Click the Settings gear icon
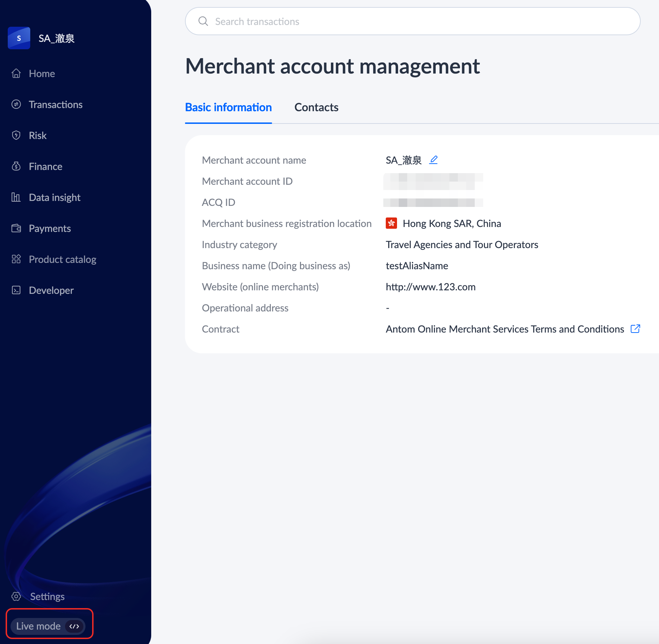This screenshot has width=659, height=644. (x=16, y=596)
